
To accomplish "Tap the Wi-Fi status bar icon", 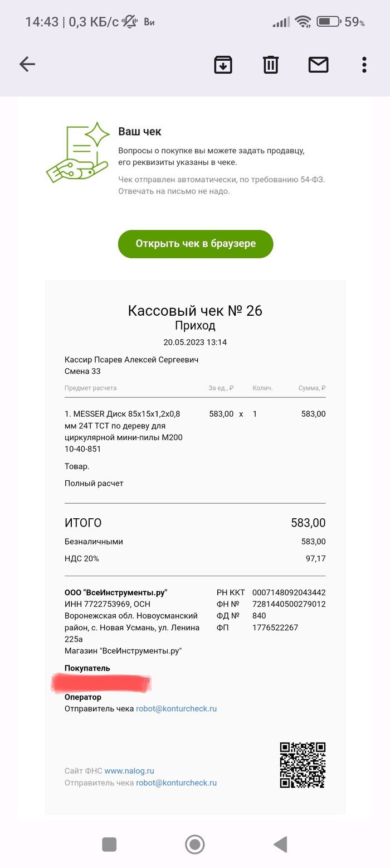I will click(x=303, y=22).
